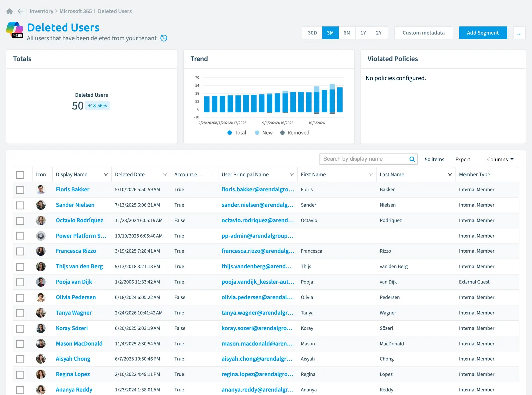Open the history clock icon beside subtitle
This screenshot has height=395, width=532.
(164, 38)
